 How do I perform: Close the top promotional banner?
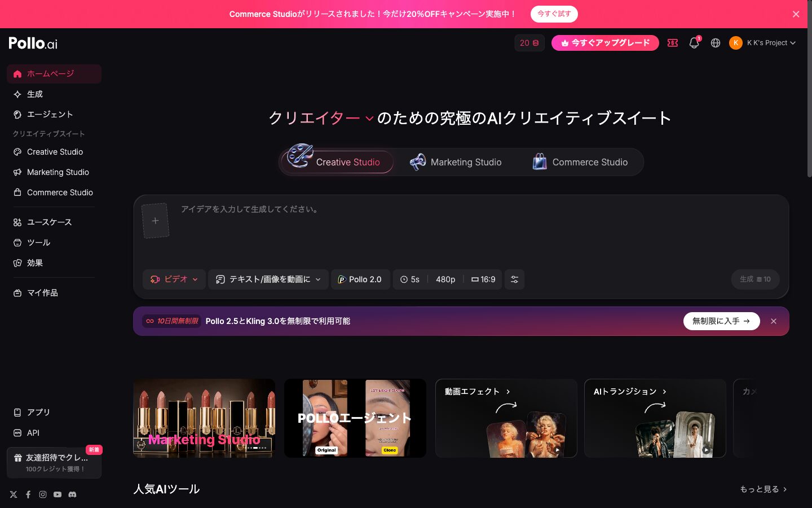pyautogui.click(x=796, y=14)
